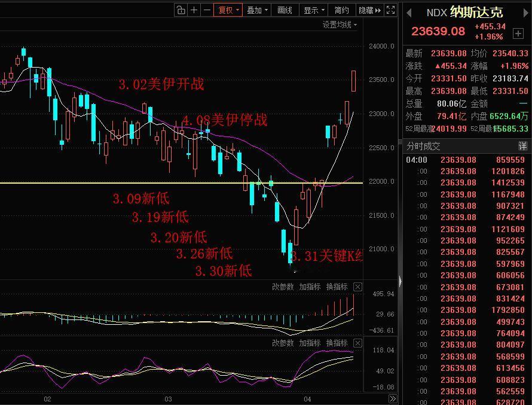
Task: Click the 详 detail link
Action: pos(522,145)
